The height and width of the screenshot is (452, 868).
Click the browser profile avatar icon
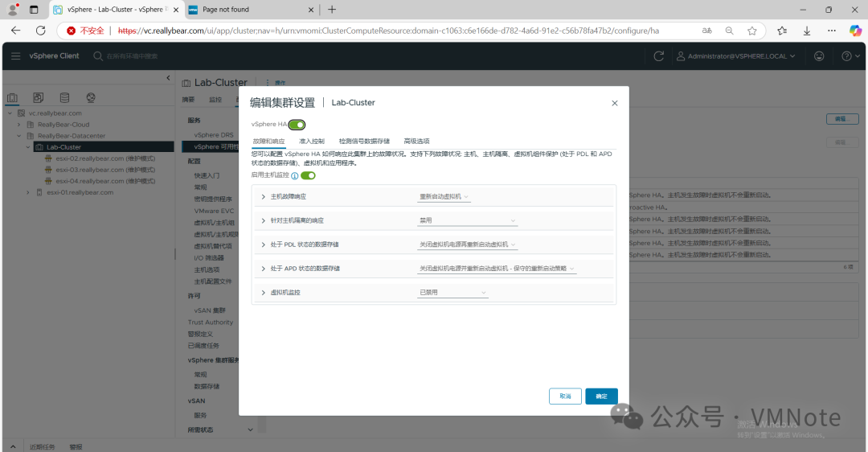pyautogui.click(x=12, y=10)
